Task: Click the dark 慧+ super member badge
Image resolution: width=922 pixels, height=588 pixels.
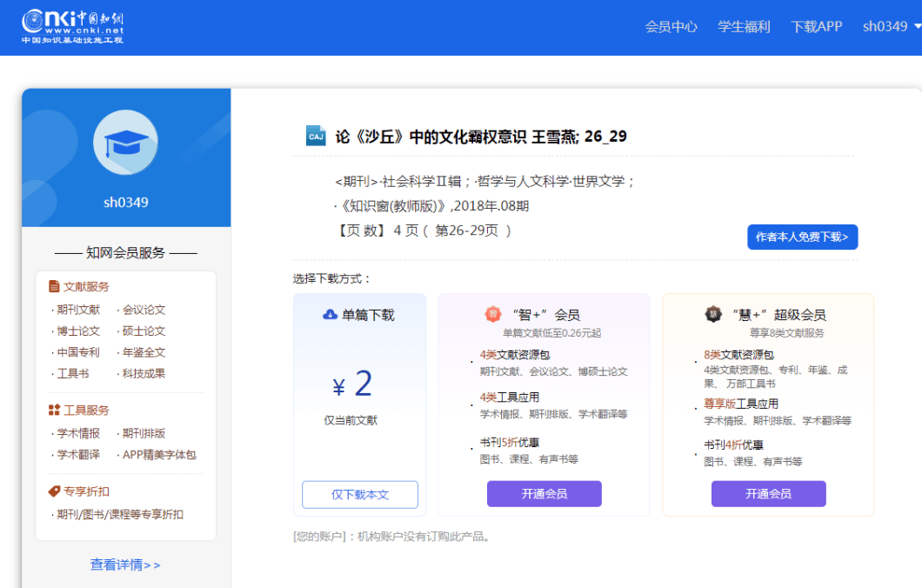Action: (713, 315)
